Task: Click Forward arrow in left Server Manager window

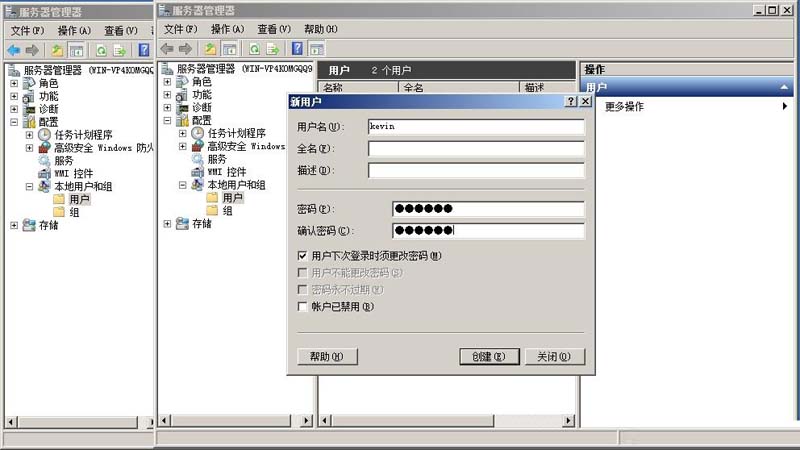Action: click(x=32, y=50)
